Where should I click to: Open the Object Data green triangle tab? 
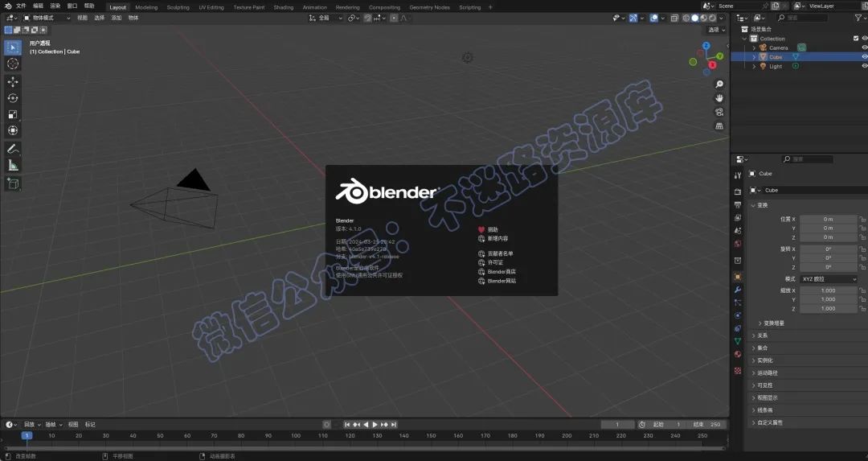pyautogui.click(x=737, y=341)
